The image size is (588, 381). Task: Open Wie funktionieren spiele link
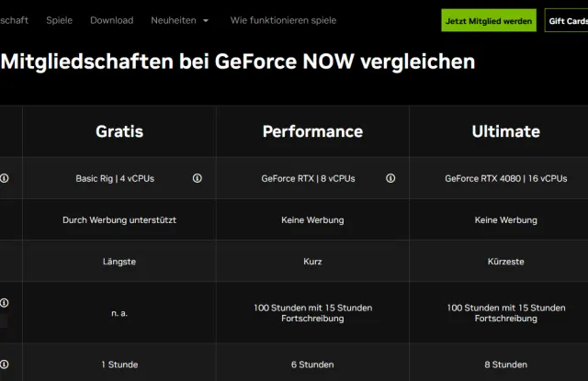(283, 20)
